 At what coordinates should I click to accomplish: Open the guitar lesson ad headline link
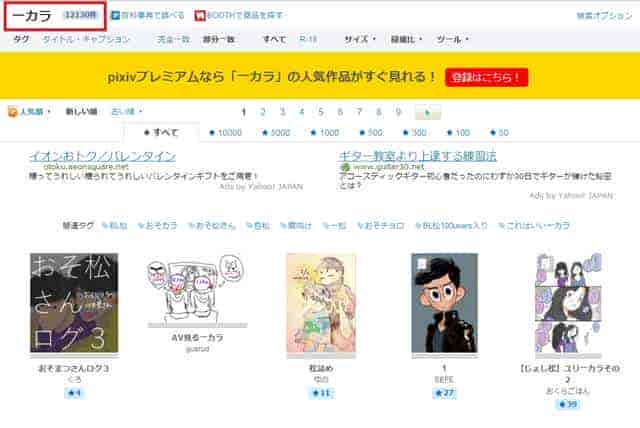(x=418, y=156)
